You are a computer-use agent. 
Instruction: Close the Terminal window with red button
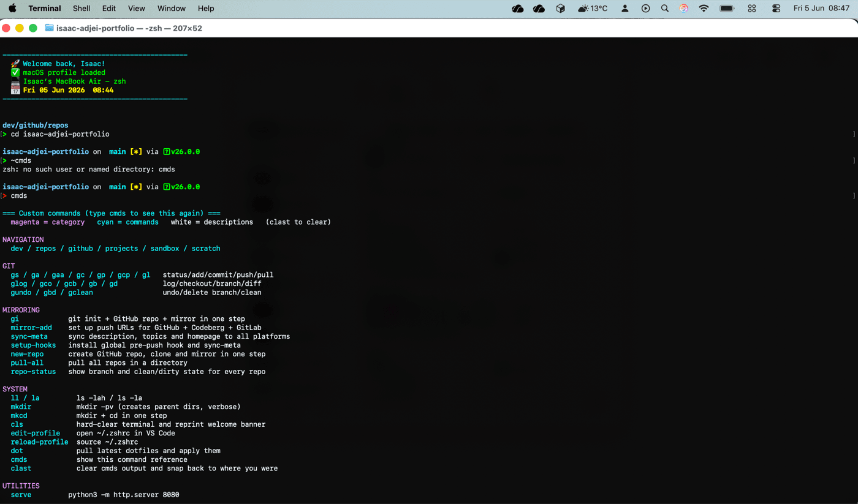click(x=6, y=28)
